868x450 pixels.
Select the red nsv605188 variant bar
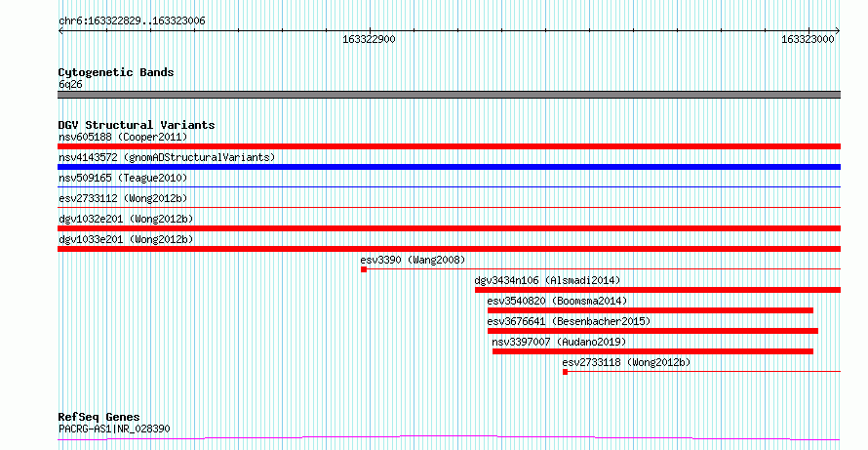pos(449,146)
